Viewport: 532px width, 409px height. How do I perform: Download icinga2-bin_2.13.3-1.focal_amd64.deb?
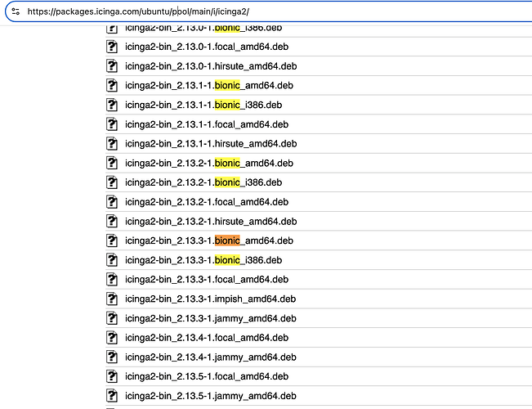(x=206, y=280)
